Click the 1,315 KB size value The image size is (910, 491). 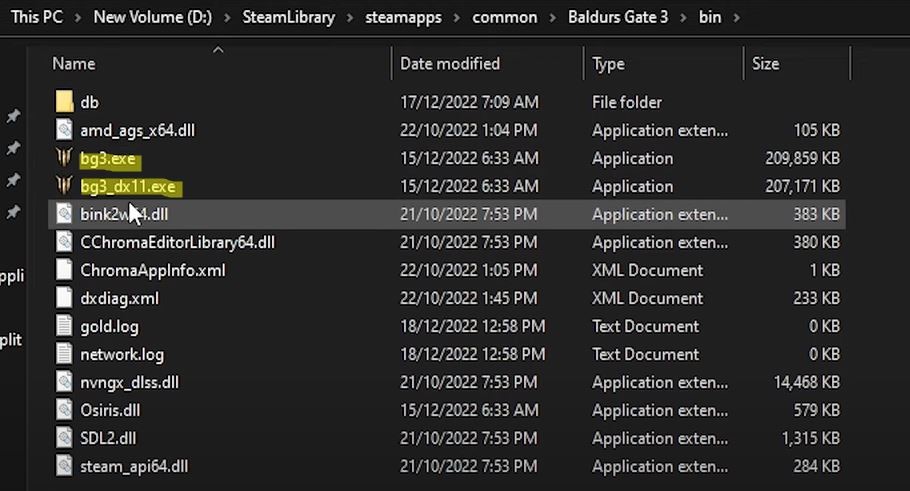[810, 438]
